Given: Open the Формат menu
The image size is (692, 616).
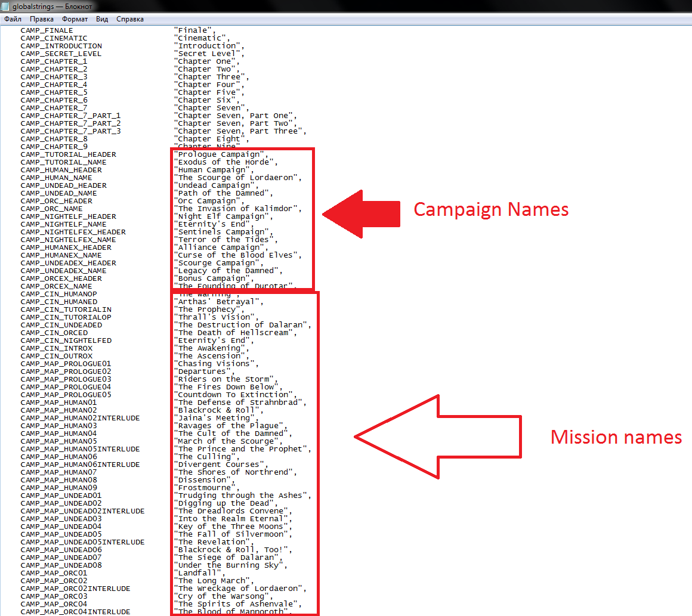Looking at the screenshot, I should click(75, 19).
